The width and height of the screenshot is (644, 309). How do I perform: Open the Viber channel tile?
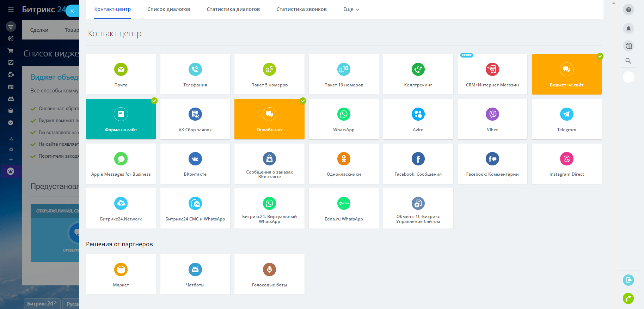click(x=492, y=119)
